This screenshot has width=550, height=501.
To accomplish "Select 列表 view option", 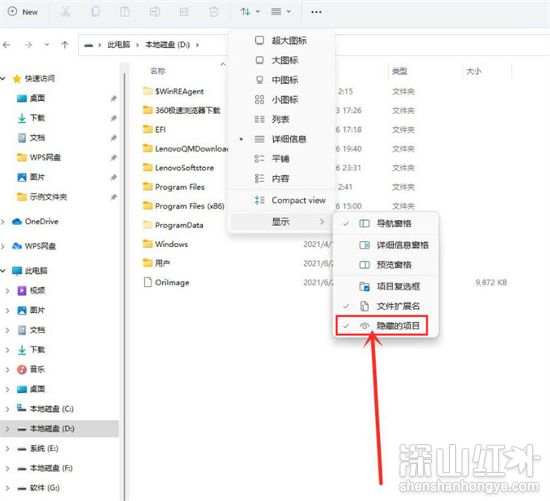I will click(x=282, y=119).
